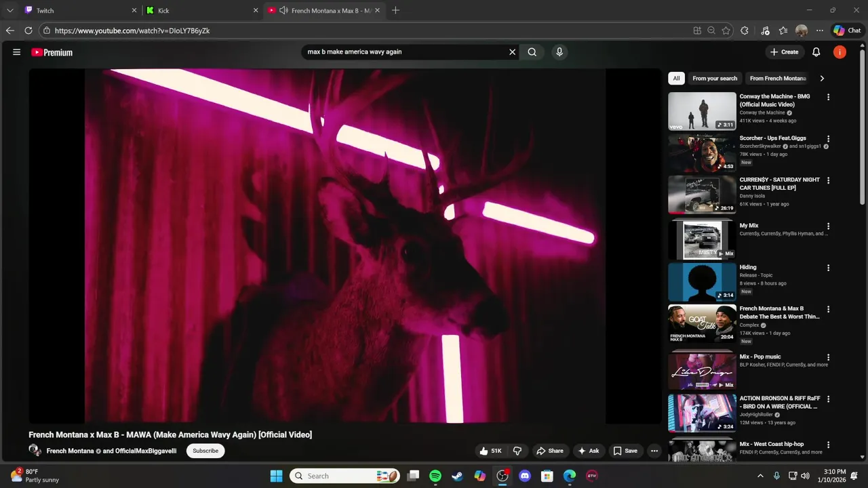Dislike the video with thumbs down

click(517, 451)
